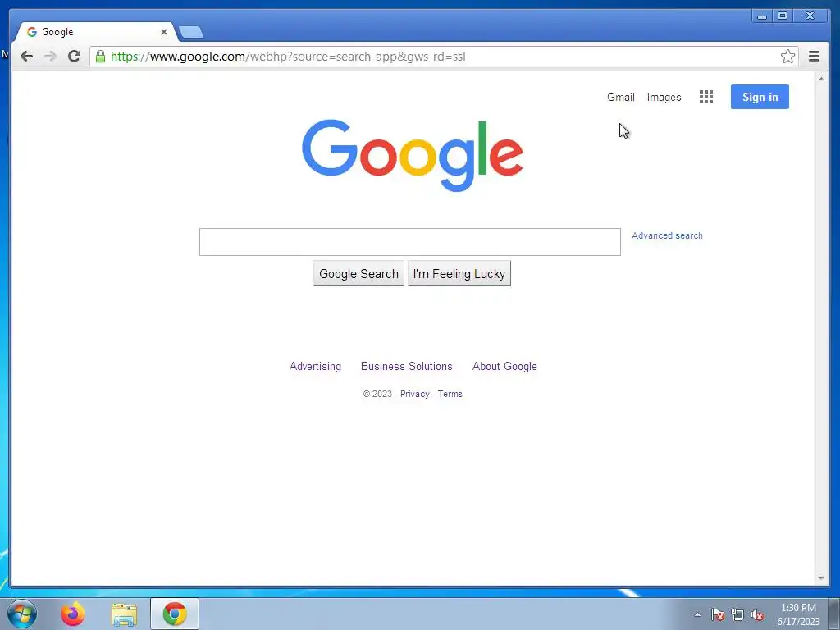Open the Terms link
Screen dimensions: 840x630
coord(450,395)
